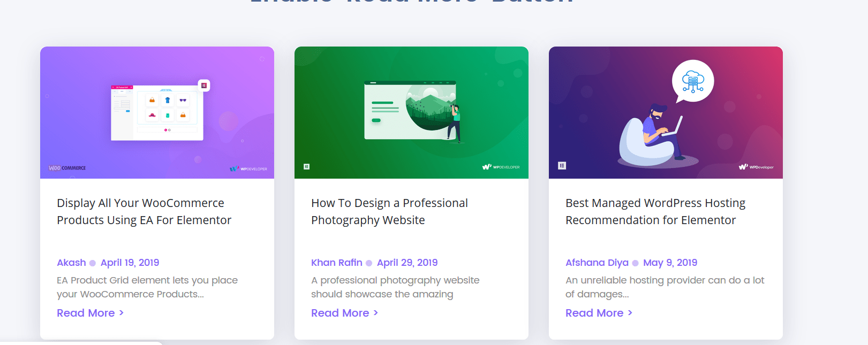The image size is (868, 345).
Task: Open the Photography Website post thumbnail
Action: tap(411, 112)
